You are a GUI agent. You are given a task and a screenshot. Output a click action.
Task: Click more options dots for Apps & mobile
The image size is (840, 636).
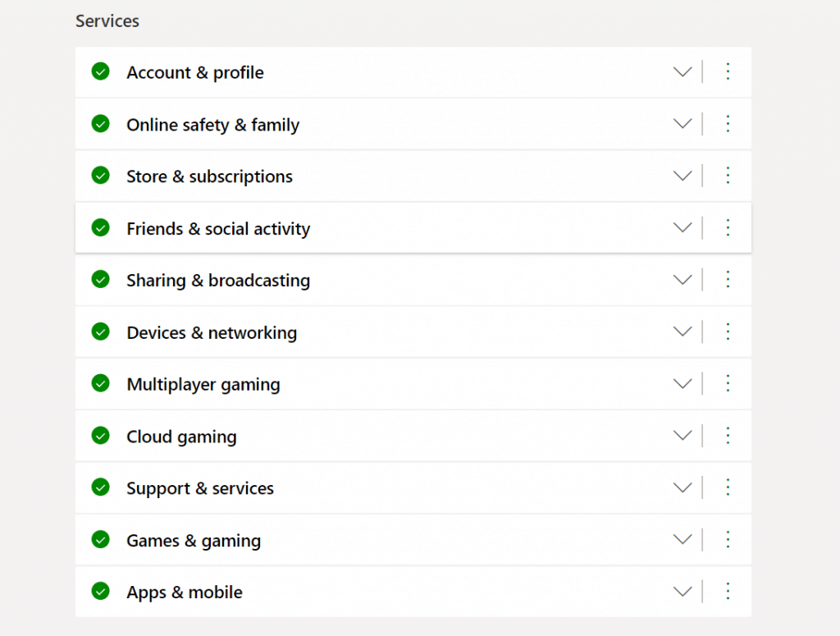click(x=727, y=592)
